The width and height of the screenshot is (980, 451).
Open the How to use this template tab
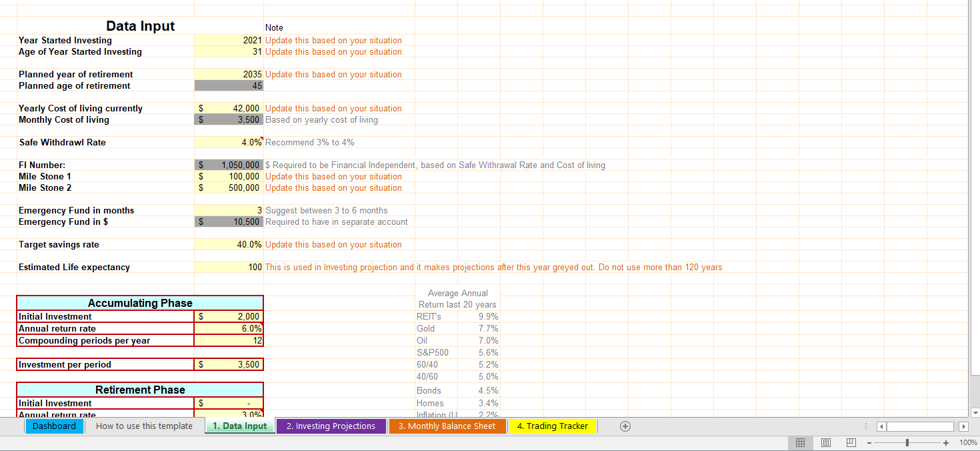coord(144,426)
